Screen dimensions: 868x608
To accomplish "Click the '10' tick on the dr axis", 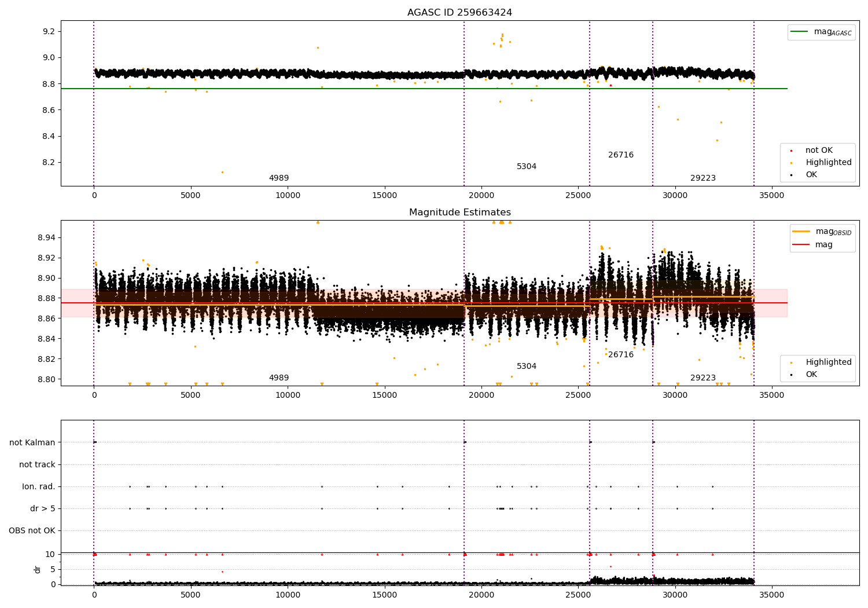I will pos(50,555).
